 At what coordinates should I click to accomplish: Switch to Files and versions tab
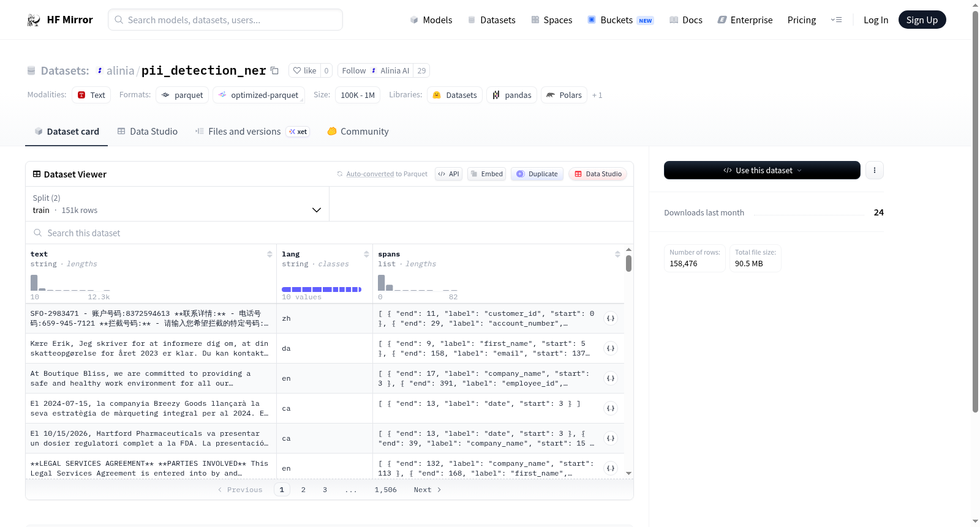pyautogui.click(x=252, y=131)
